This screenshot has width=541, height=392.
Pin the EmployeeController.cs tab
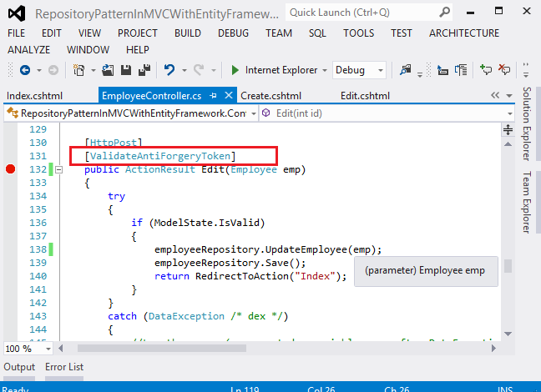coord(213,96)
